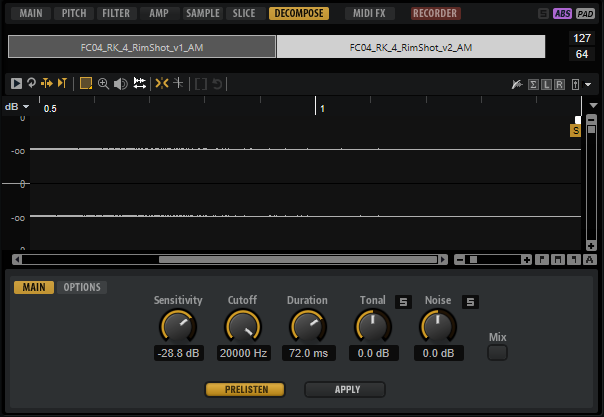Open the SLICE tab
Viewport: 604px width, 417px height.
(x=244, y=13)
